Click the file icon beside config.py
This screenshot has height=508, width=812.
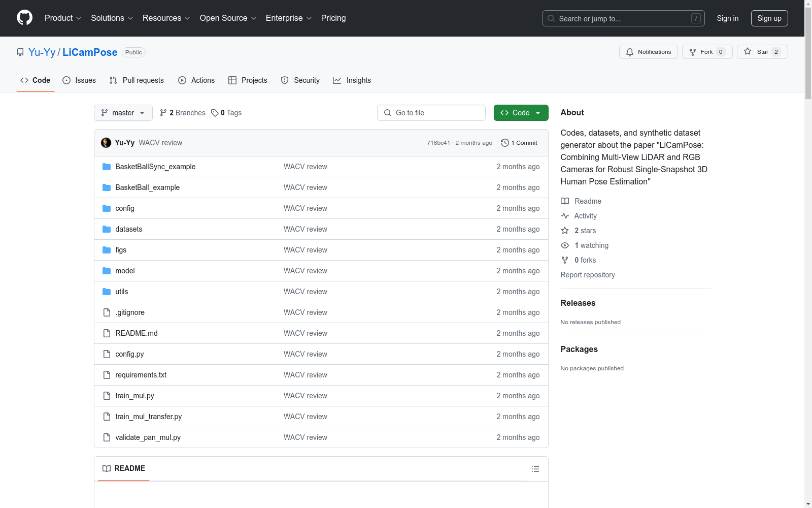point(107,354)
